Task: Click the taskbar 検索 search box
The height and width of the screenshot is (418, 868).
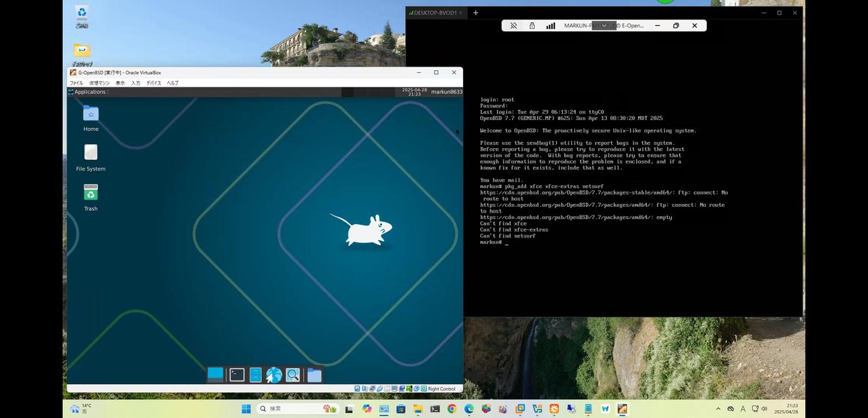Action: pyautogui.click(x=298, y=409)
